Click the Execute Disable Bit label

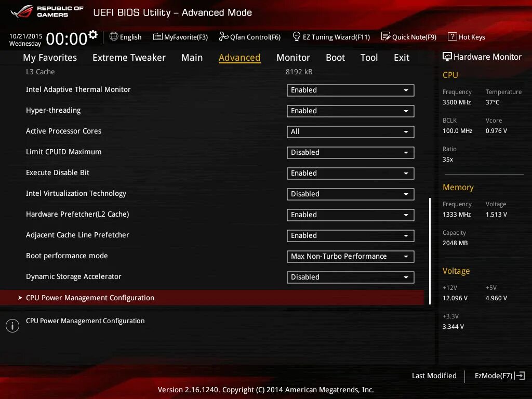coord(57,172)
